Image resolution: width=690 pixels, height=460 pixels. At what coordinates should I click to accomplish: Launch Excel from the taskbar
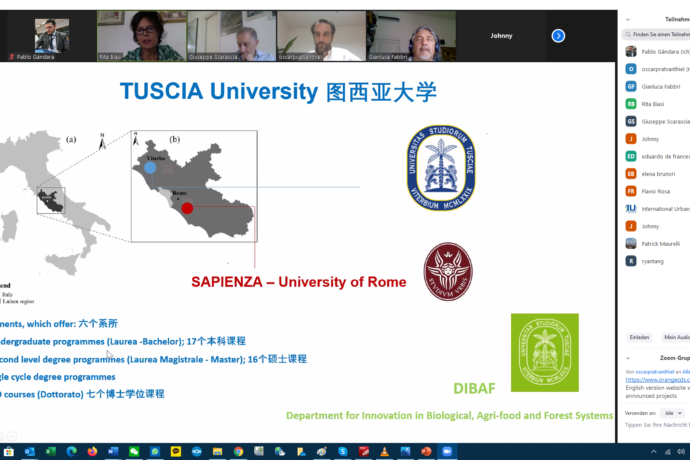(51, 452)
